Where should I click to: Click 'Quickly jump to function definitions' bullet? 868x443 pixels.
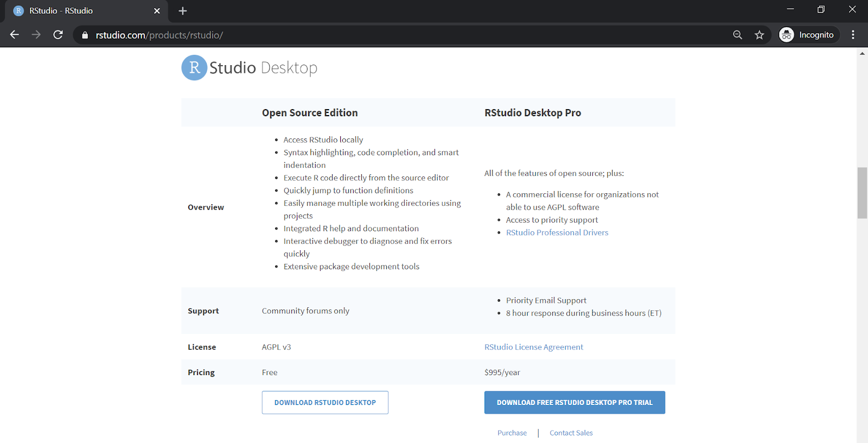tap(348, 191)
